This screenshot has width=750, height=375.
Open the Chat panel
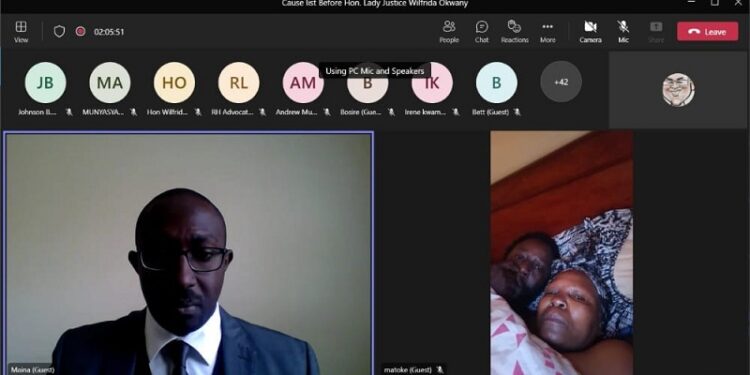click(x=482, y=32)
